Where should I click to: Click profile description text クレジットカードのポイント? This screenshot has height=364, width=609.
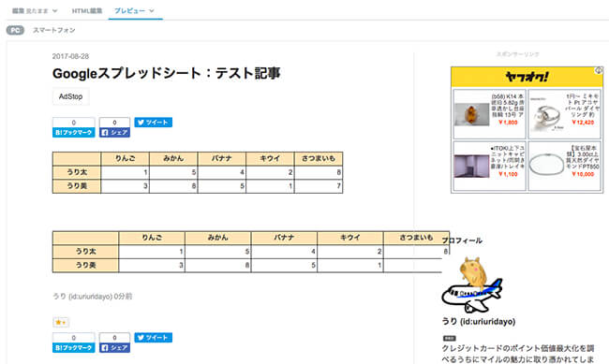tap(518, 354)
